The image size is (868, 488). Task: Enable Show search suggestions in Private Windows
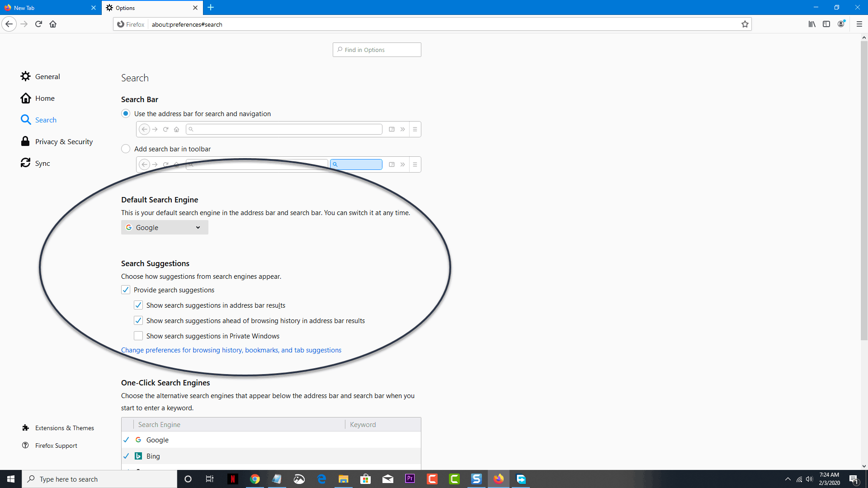[138, 335]
